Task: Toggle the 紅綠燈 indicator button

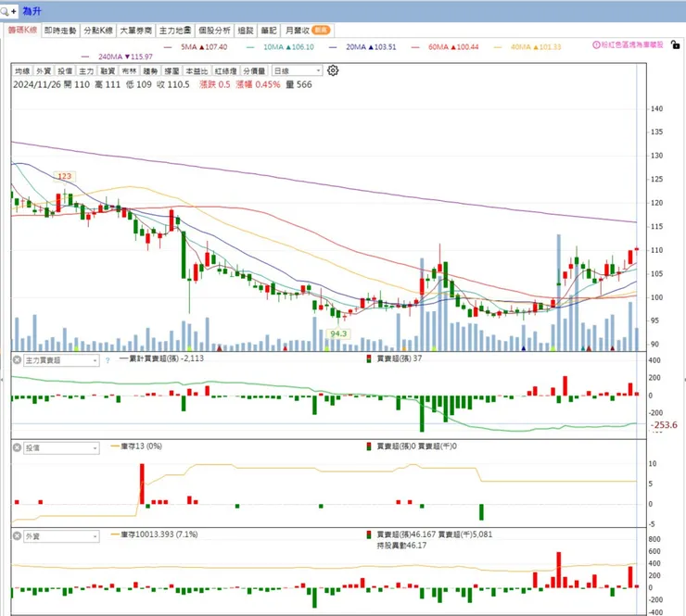Action: click(x=226, y=70)
